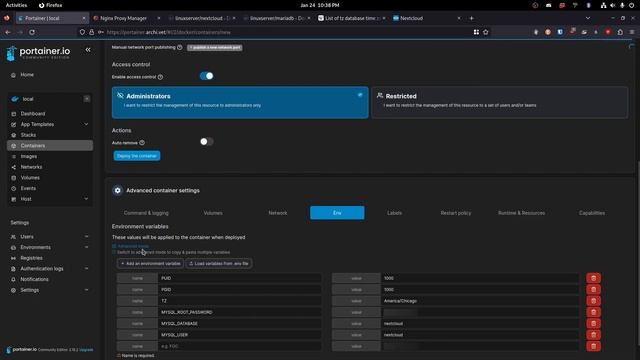This screenshot has width=640, height=360.
Task: Expand the App Templates section
Action: click(x=86, y=124)
